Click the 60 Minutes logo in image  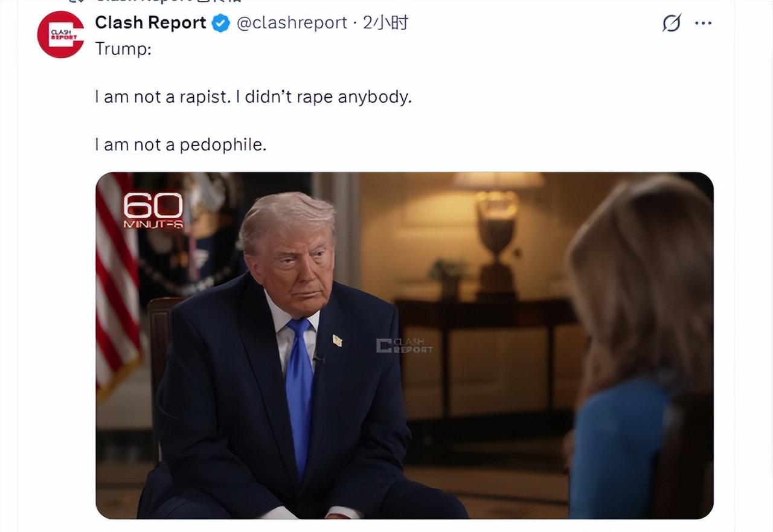pos(153,211)
